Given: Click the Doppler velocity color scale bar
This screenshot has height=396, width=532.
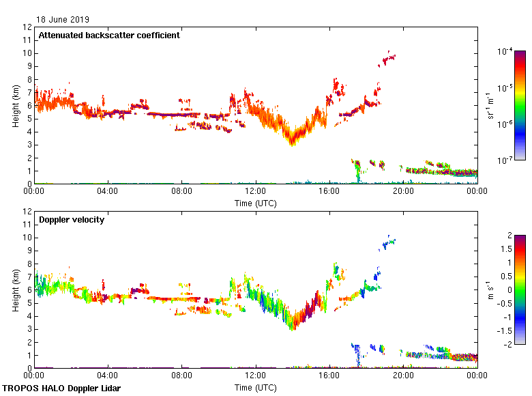Looking at the screenshot, I should pos(520,289).
